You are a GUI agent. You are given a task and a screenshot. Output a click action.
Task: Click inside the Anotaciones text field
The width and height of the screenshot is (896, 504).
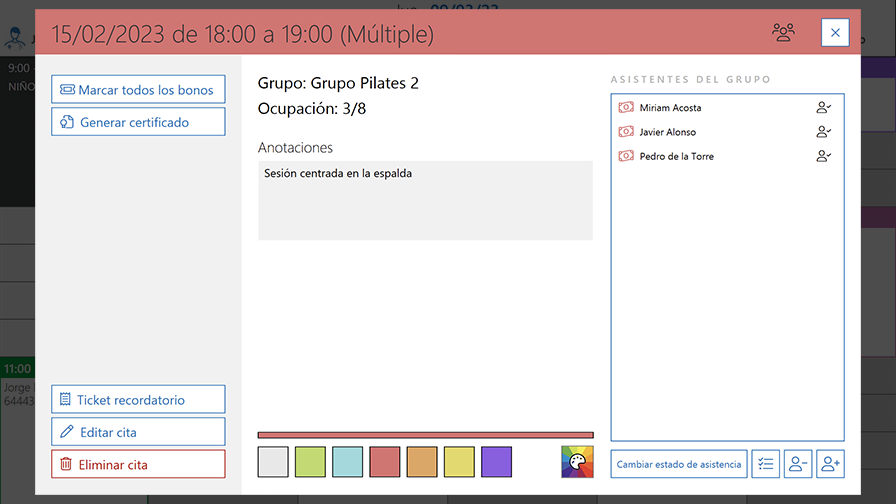(x=425, y=200)
